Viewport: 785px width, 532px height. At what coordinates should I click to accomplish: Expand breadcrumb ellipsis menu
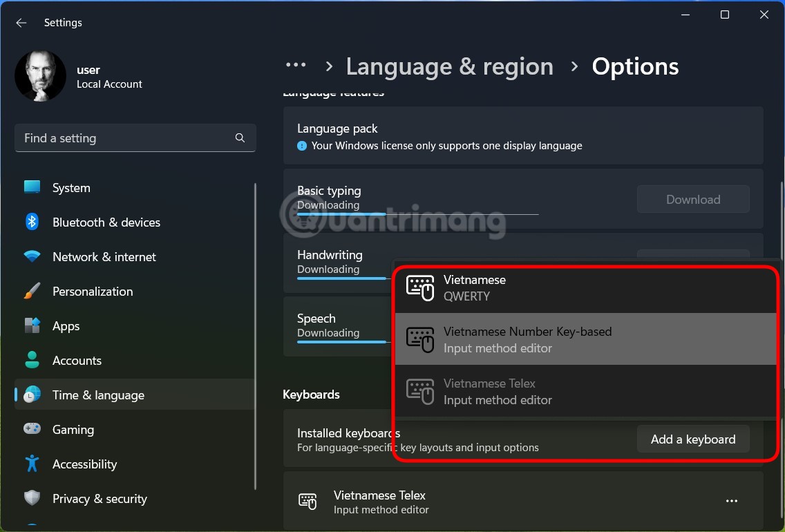click(x=296, y=65)
